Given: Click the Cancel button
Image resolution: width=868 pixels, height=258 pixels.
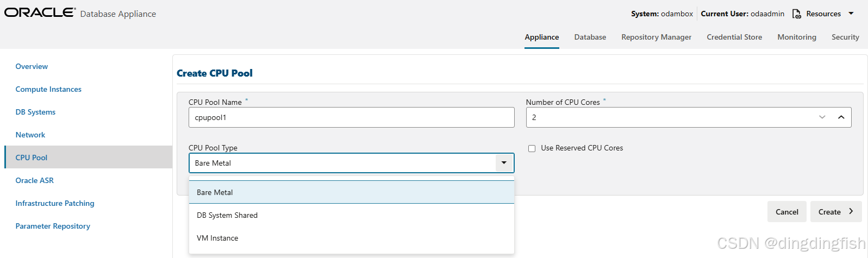Looking at the screenshot, I should coord(786,212).
